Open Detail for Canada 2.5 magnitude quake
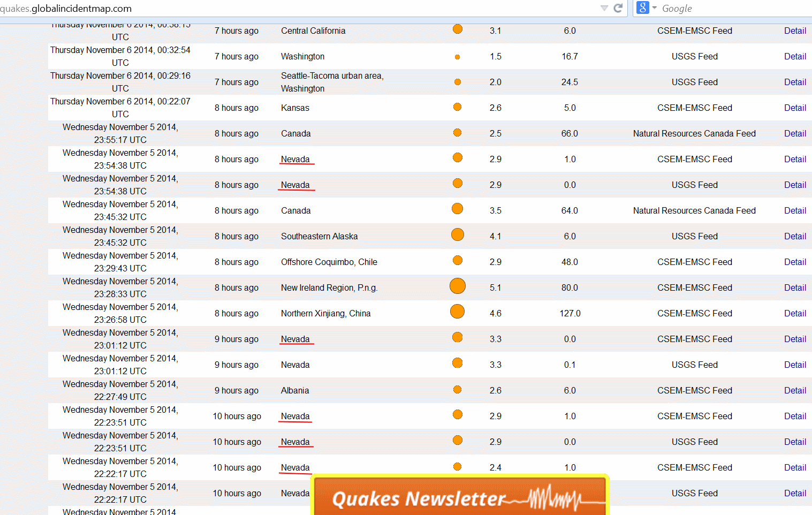The width and height of the screenshot is (812, 515). pyautogui.click(x=795, y=133)
